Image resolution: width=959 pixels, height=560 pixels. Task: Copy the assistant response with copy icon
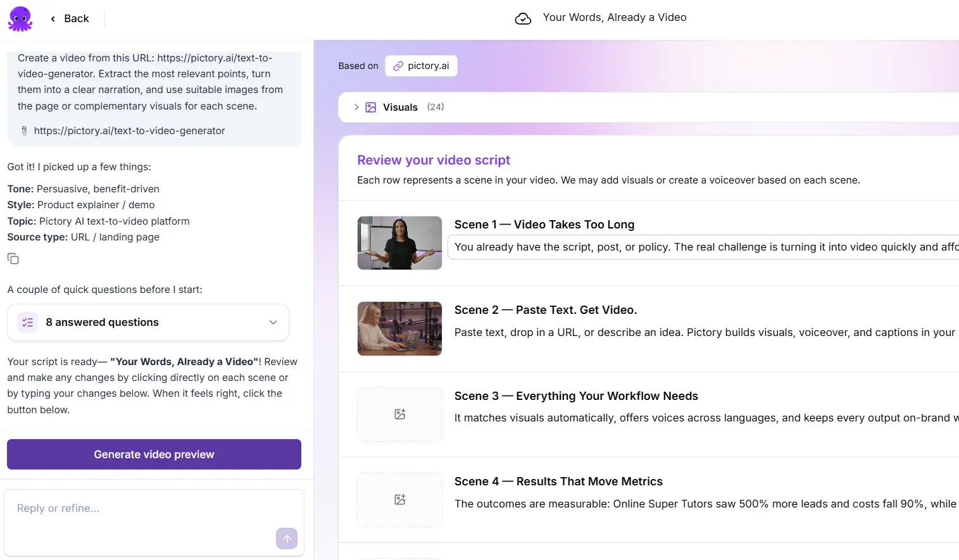click(x=13, y=259)
